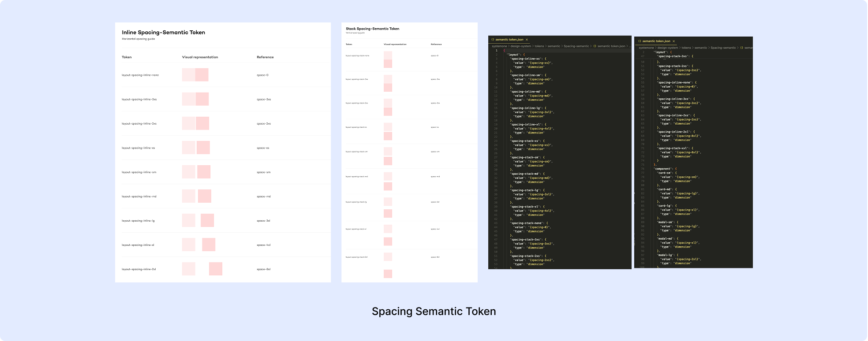Close the right editor's semantic token.json tab
Screen dimensions: 868x341
point(673,41)
